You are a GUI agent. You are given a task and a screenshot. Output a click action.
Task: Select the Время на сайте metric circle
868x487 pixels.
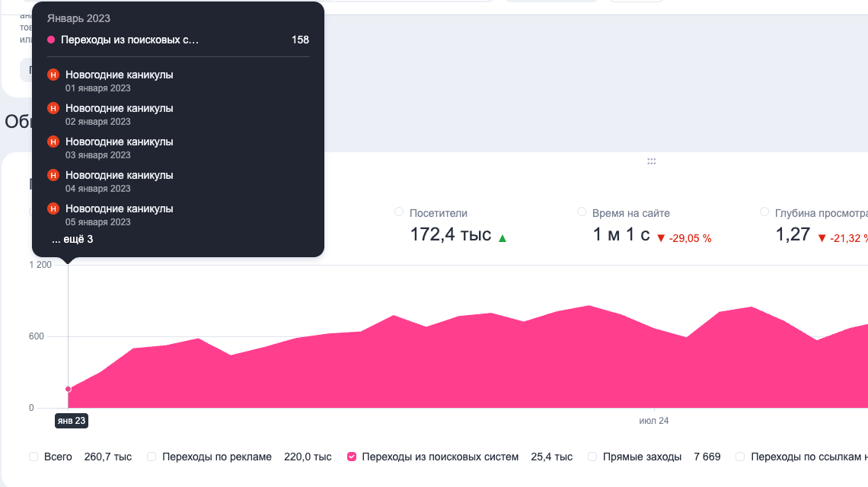[x=582, y=213]
